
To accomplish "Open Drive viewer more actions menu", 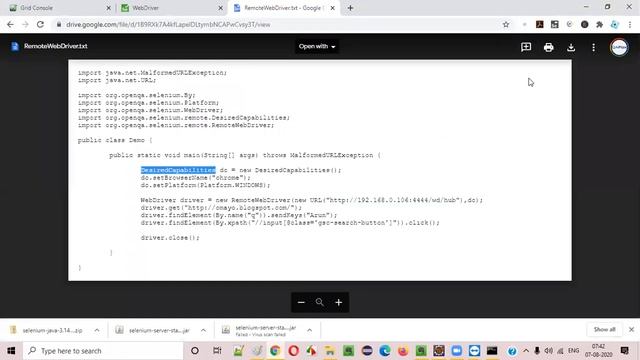I will (593, 47).
